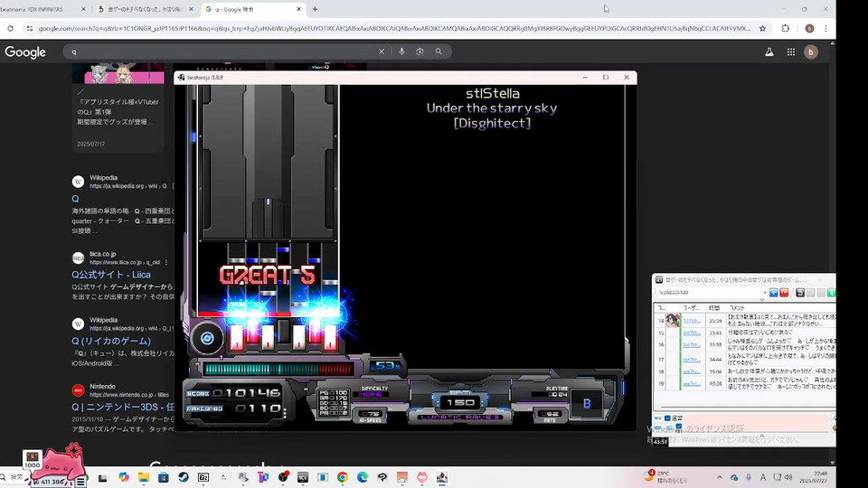
Task: Click the VTuber Q news thumbnail image
Action: (x=118, y=73)
